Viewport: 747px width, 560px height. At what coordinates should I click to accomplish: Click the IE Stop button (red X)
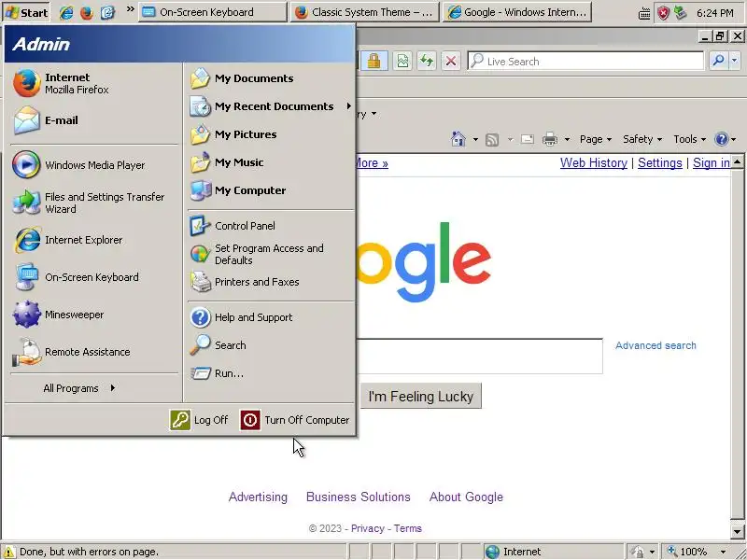tap(451, 61)
